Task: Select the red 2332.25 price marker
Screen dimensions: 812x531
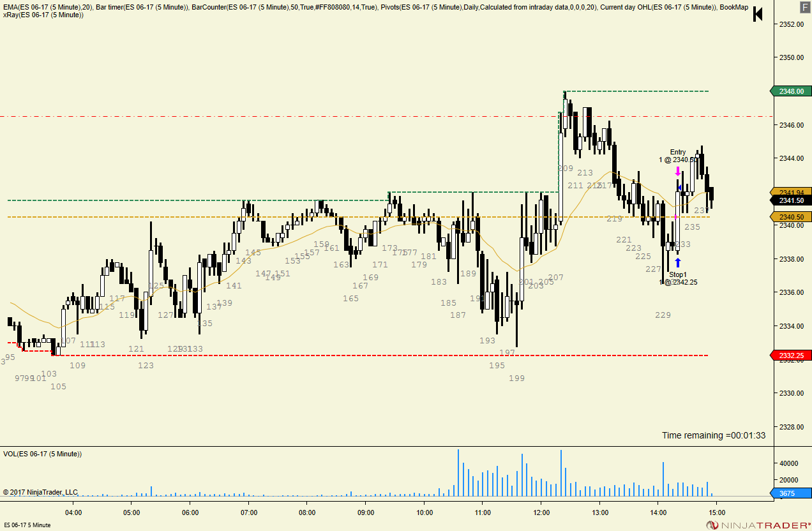Action: click(x=791, y=355)
